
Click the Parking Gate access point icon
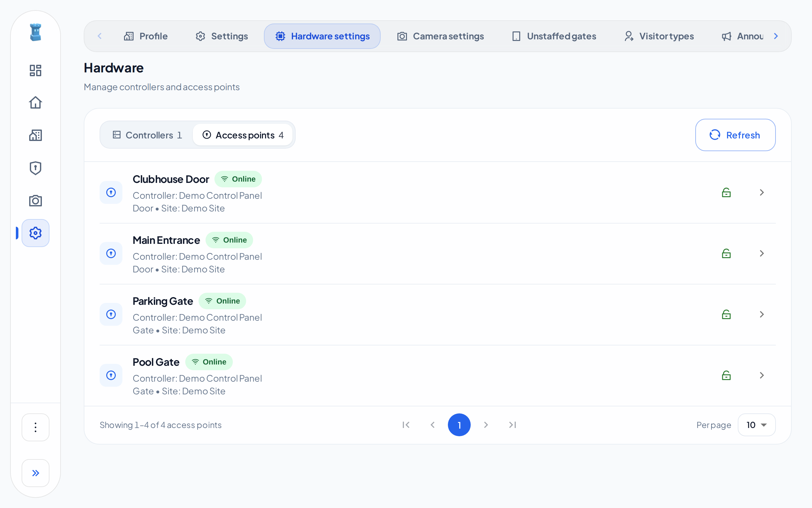(x=111, y=314)
